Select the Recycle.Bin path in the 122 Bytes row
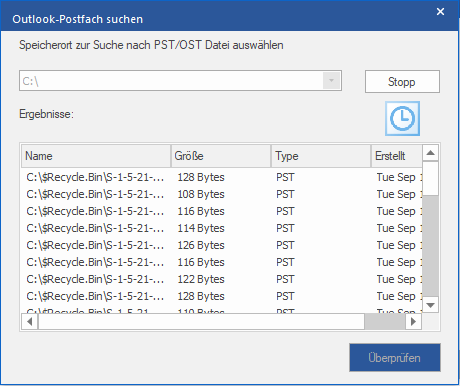 [x=95, y=279]
